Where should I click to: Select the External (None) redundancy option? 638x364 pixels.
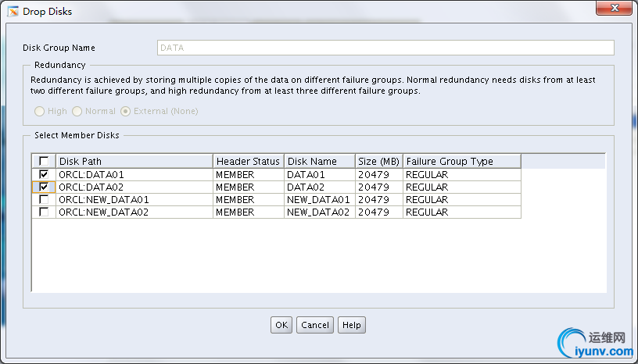(x=125, y=111)
